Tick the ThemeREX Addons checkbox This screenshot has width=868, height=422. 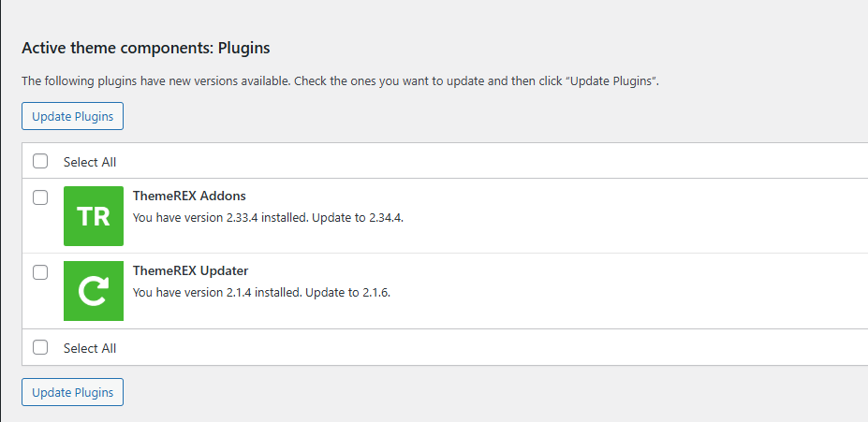[x=40, y=197]
